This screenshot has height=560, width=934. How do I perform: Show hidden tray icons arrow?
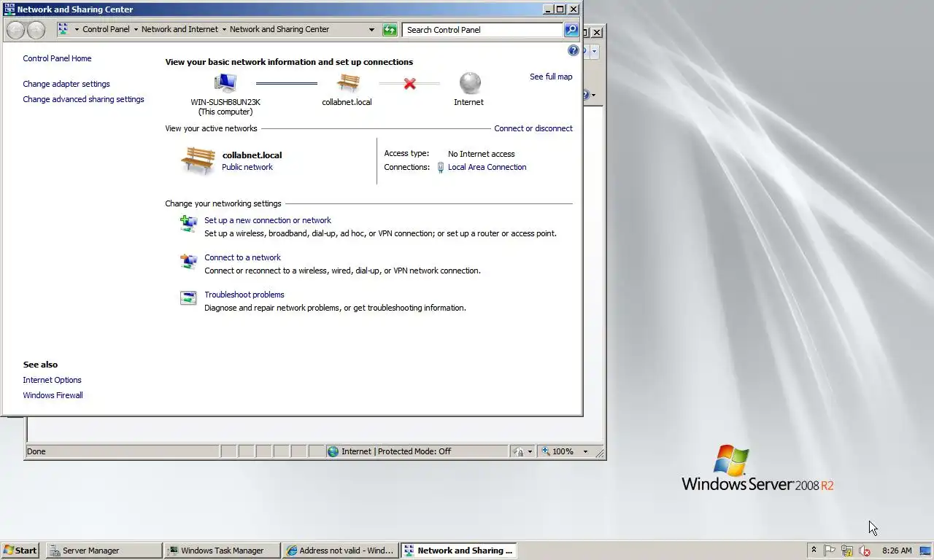pos(814,551)
